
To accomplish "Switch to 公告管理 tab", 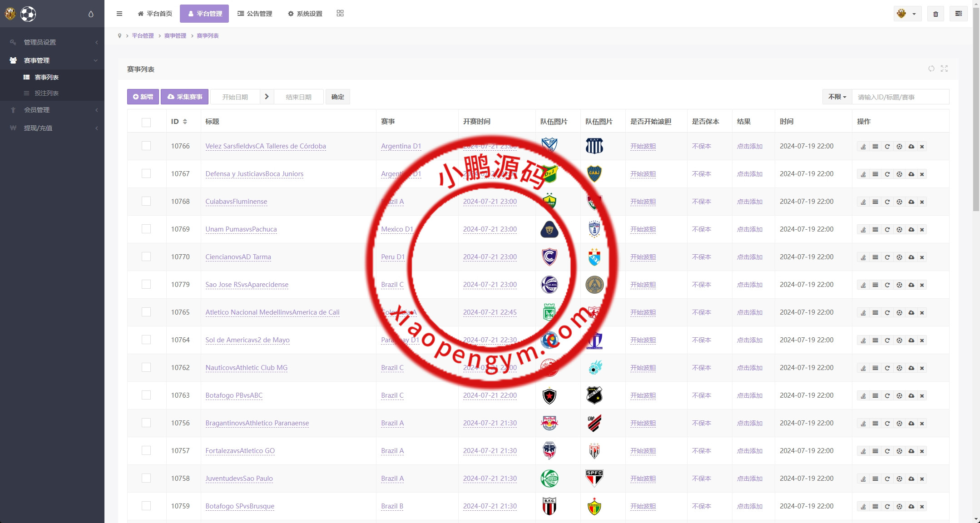I will pos(255,14).
